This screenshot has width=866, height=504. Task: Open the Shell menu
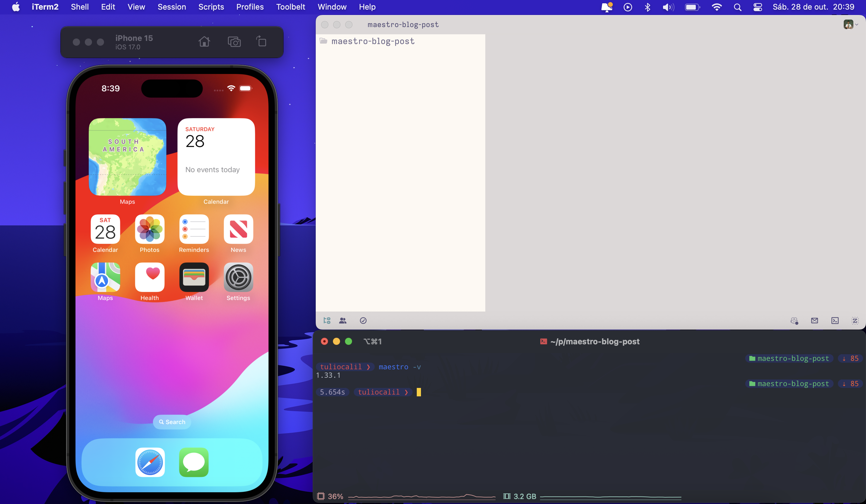click(80, 7)
